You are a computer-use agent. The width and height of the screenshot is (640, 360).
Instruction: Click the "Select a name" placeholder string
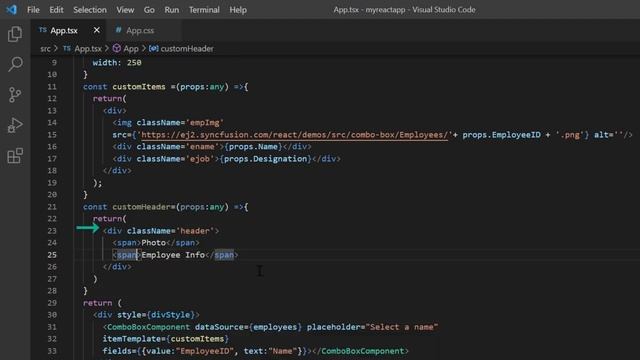pos(402,327)
